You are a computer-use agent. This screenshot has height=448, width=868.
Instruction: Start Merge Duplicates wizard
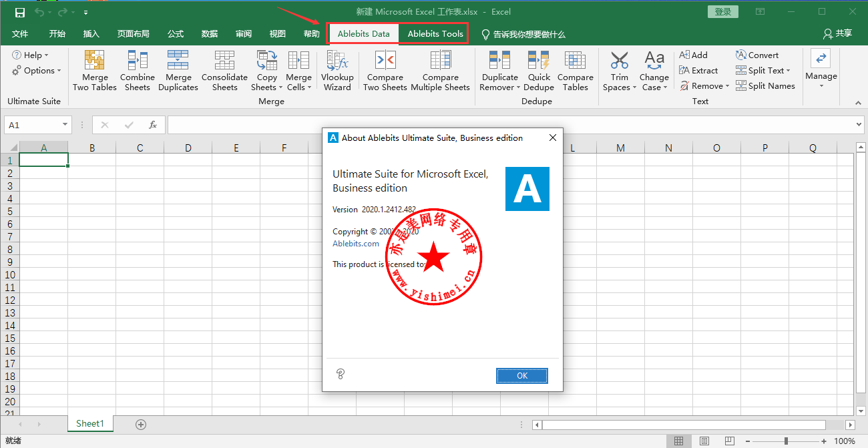point(178,71)
